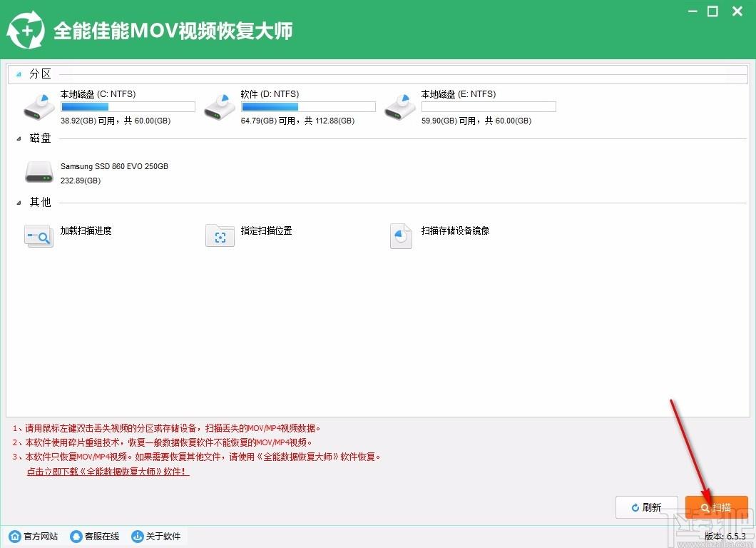Click the D: drive usage bar
This screenshot has width=756, height=548.
click(308, 106)
